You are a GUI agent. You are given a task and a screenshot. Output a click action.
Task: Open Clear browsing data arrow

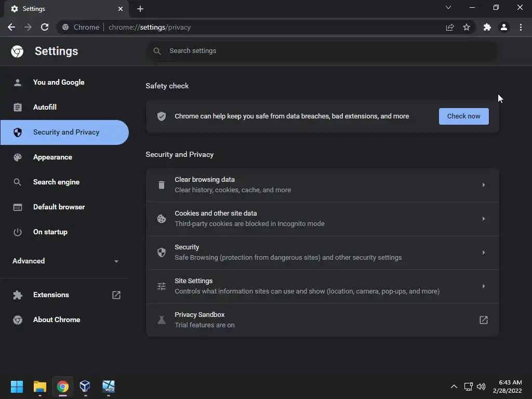[x=484, y=185]
